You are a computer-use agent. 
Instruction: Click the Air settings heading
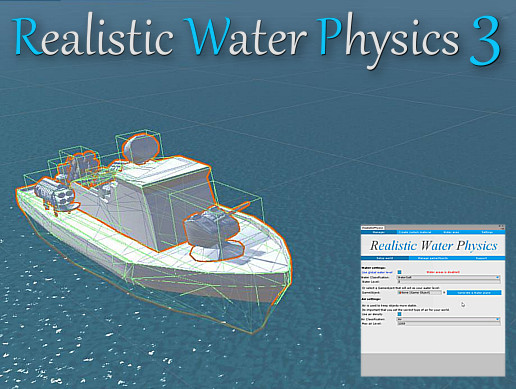coord(371,299)
